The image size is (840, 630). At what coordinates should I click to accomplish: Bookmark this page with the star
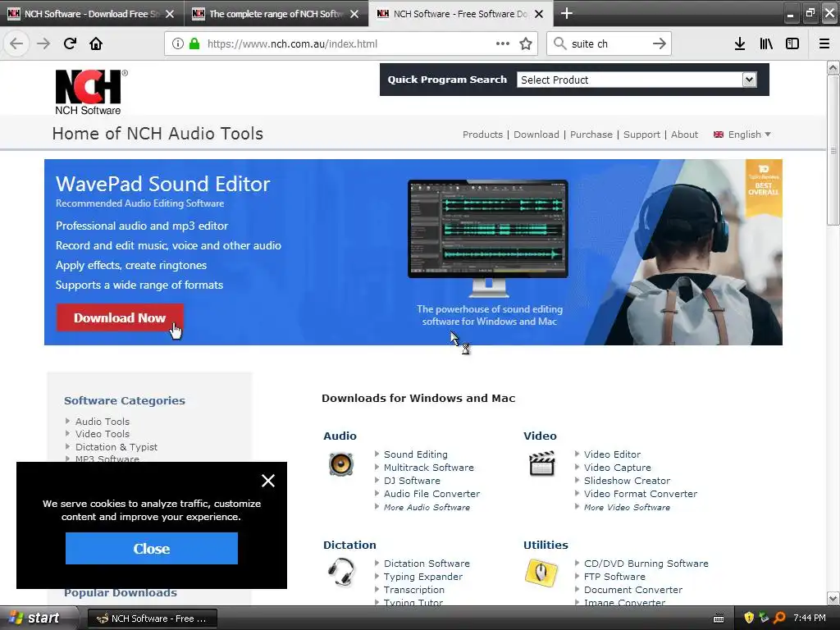(x=526, y=43)
